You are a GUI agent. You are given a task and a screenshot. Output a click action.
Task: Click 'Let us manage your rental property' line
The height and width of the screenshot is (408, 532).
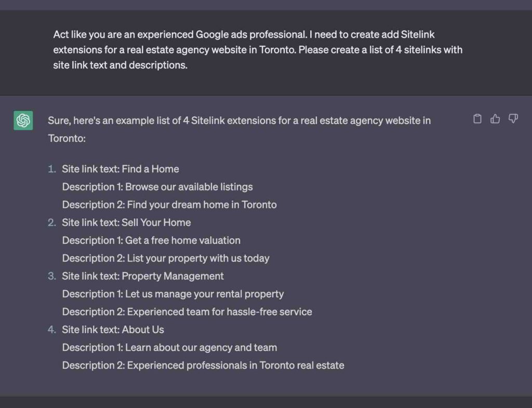pos(173,294)
